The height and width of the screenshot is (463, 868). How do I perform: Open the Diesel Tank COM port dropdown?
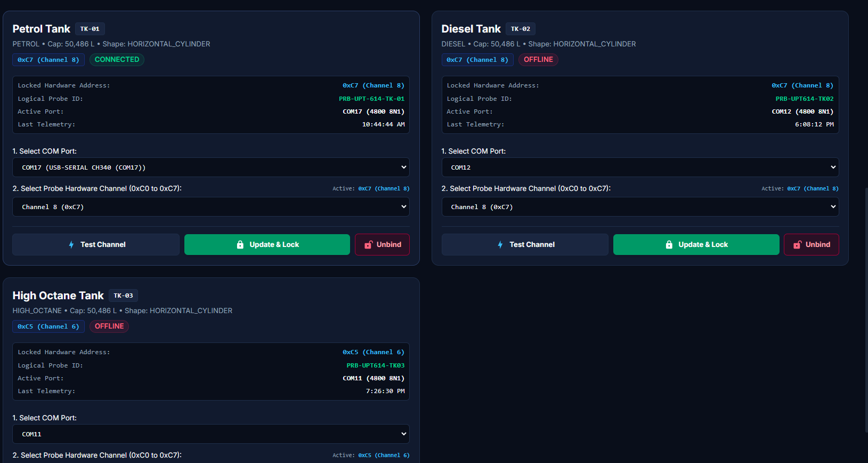pos(640,167)
